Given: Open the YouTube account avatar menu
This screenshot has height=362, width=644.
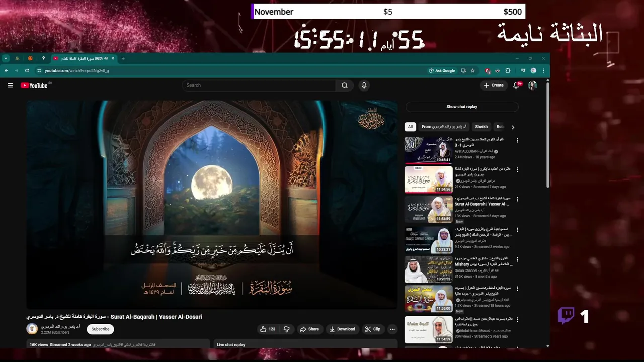Looking at the screenshot, I should click(x=532, y=85).
